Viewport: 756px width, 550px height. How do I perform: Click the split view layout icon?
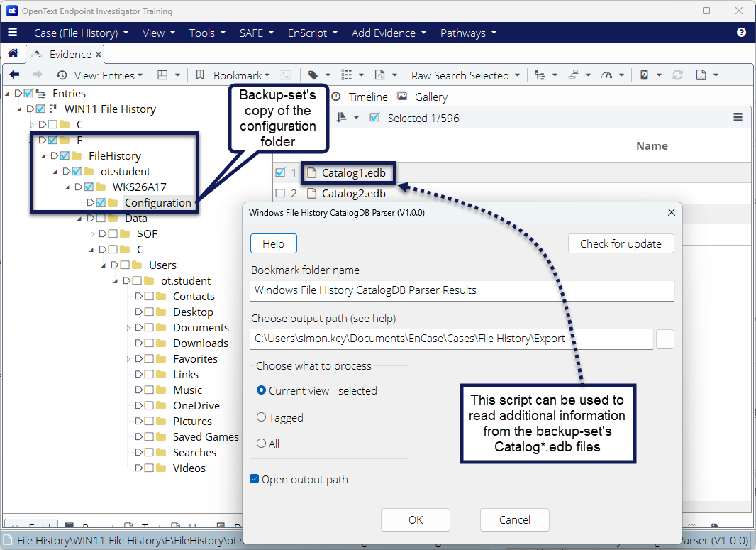point(163,75)
